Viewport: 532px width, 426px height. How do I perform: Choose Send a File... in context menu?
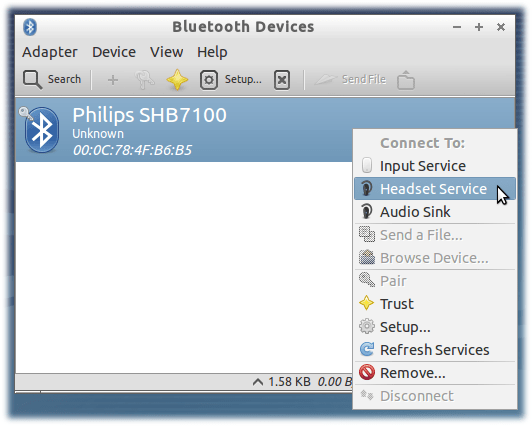pyautogui.click(x=435, y=235)
